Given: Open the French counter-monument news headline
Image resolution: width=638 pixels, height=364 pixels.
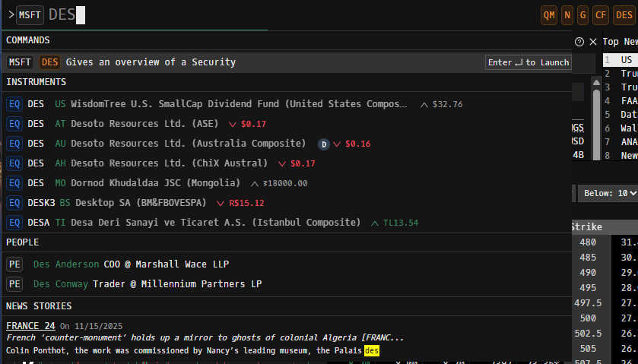Looking at the screenshot, I should [x=205, y=337].
